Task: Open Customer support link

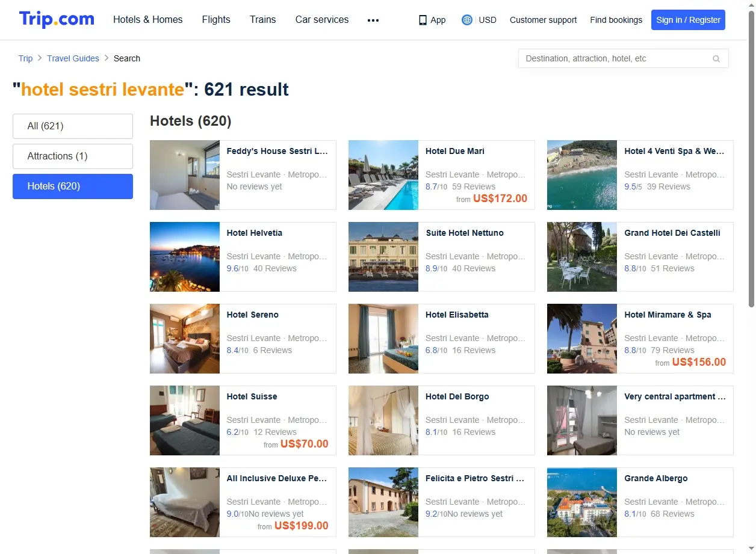Action: [x=543, y=20]
